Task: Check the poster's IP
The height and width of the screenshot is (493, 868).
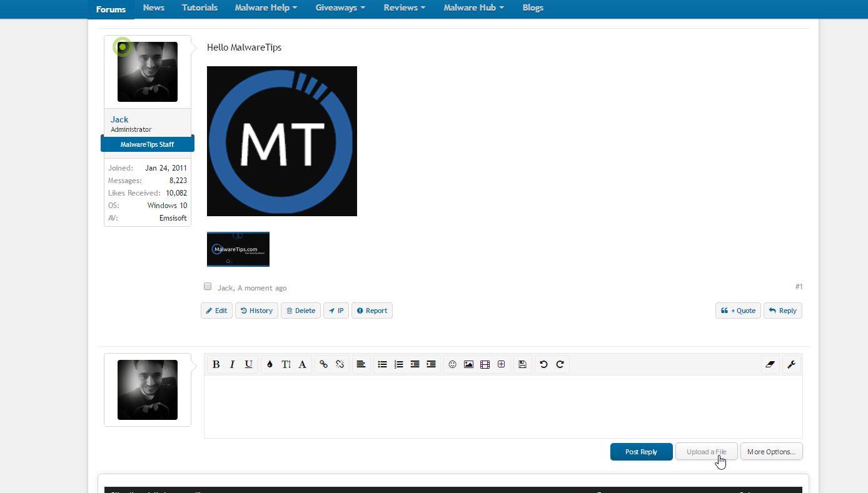Action: [336, 311]
